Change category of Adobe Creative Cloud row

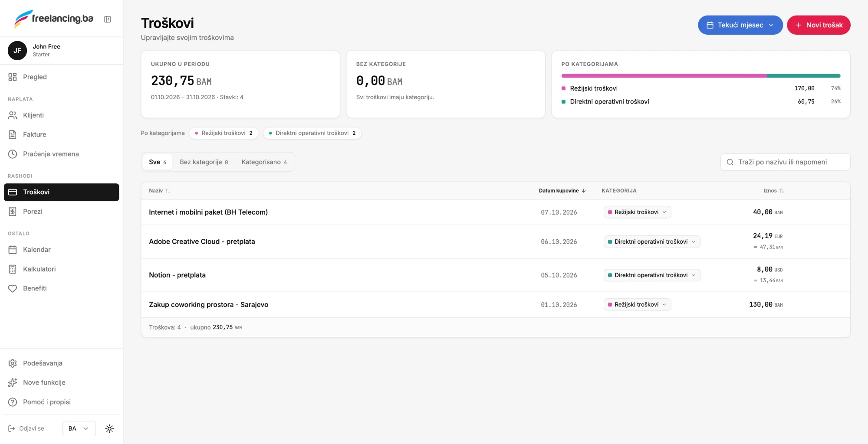[x=652, y=242]
